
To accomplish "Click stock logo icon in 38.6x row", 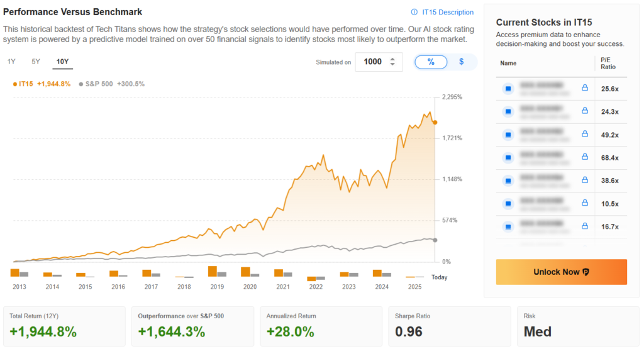I will click(508, 181).
